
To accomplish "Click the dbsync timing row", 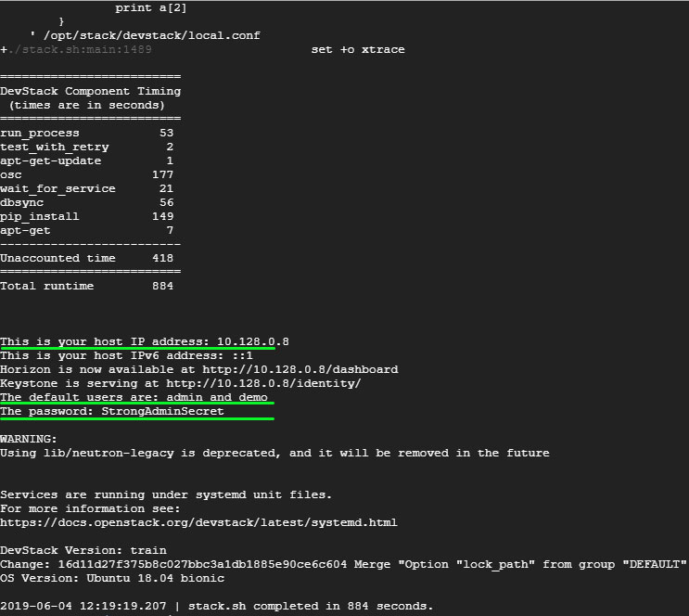I will point(87,202).
